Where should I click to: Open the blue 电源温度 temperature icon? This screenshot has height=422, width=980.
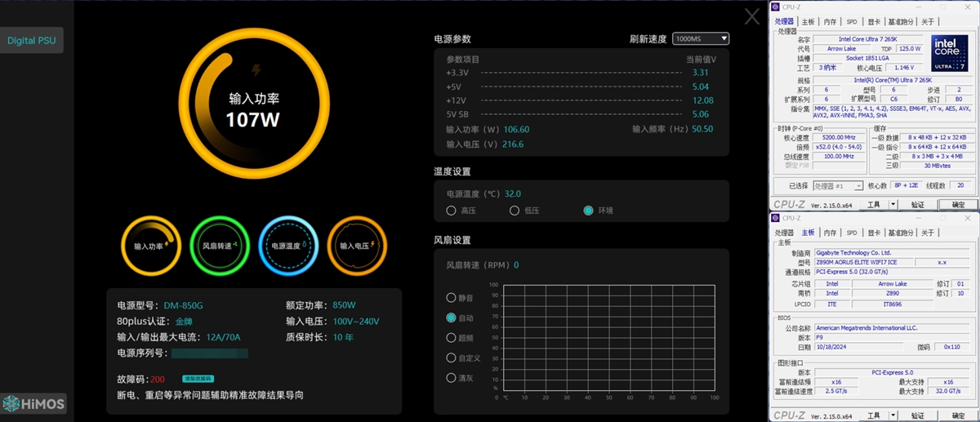[288, 245]
